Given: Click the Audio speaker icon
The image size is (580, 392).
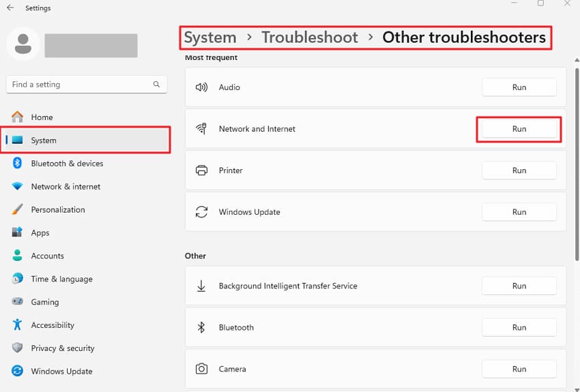Looking at the screenshot, I should point(201,87).
